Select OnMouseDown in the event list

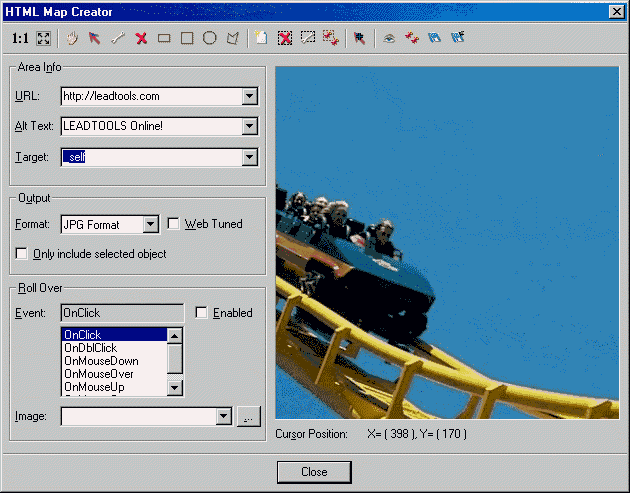[x=115, y=361]
